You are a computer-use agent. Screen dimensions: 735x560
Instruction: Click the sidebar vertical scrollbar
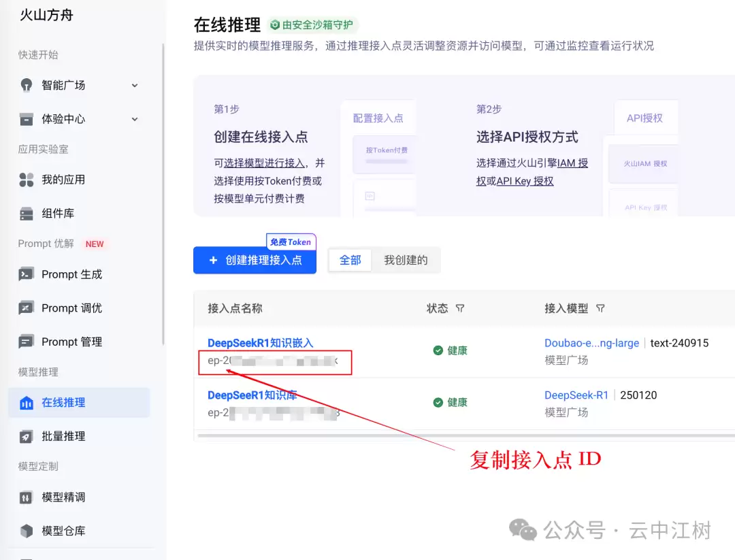163,195
